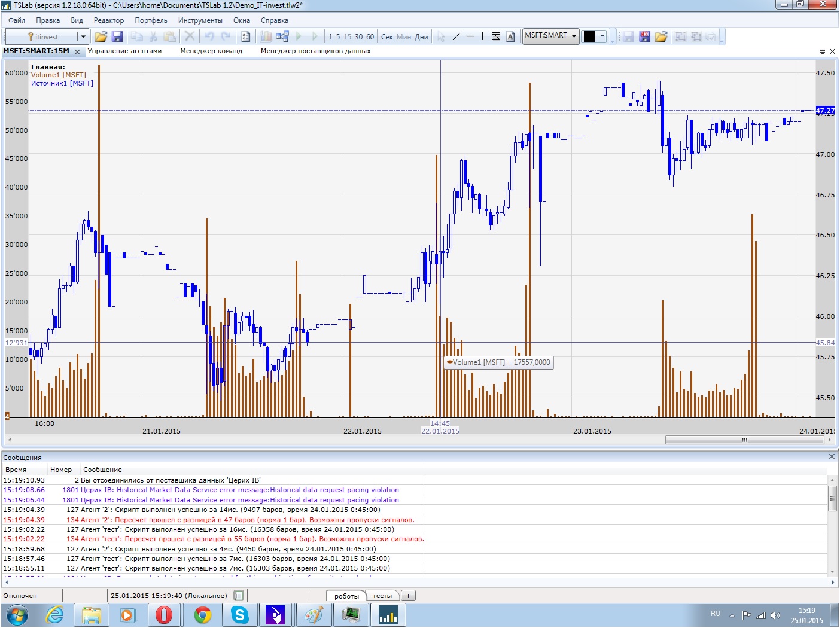Click the chart's horizontal scrollbar thumb
Screen dimensions: 840x628
(x=744, y=440)
